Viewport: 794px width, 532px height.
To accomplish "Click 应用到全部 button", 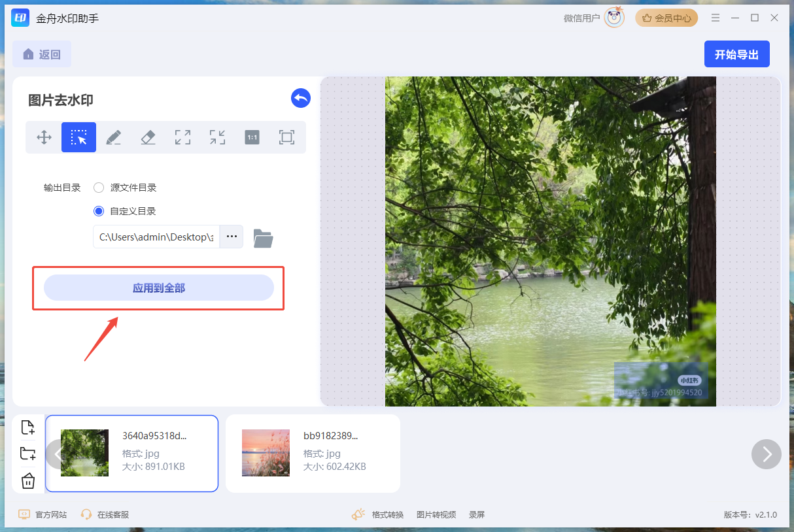I will [x=159, y=288].
